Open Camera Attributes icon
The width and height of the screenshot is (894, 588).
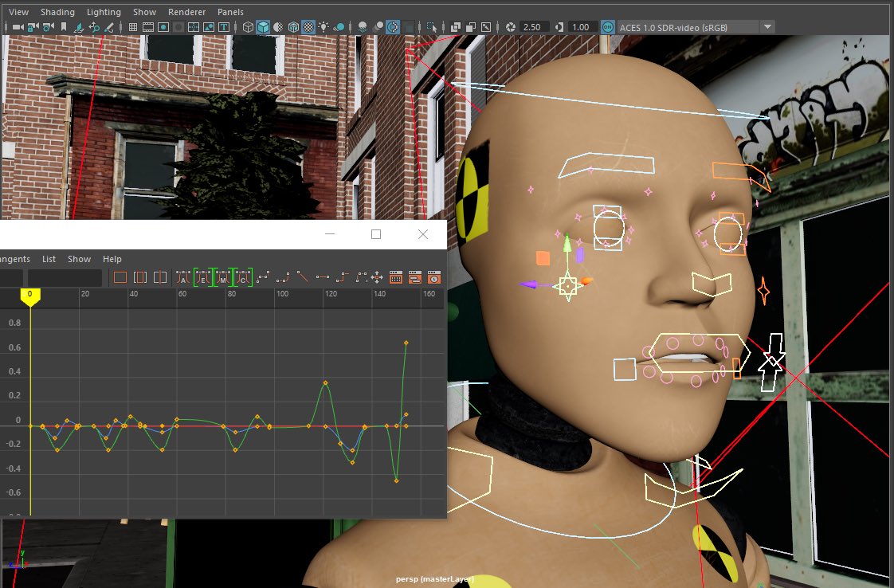click(x=49, y=27)
